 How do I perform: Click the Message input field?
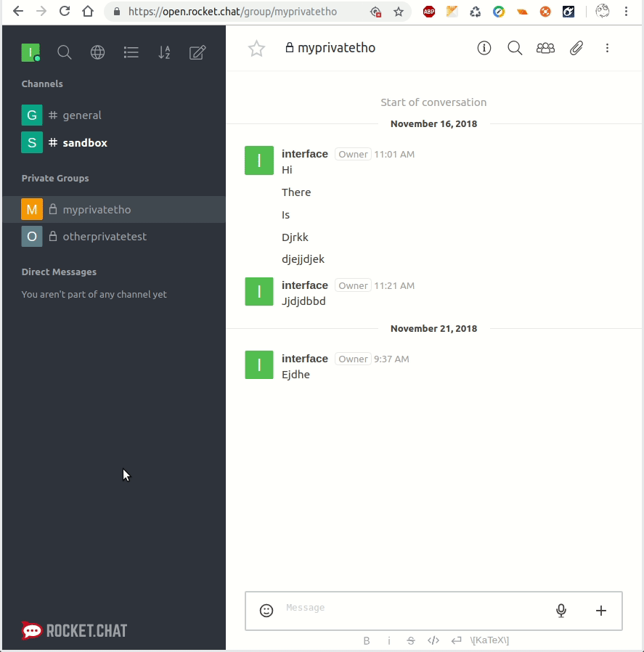416,608
